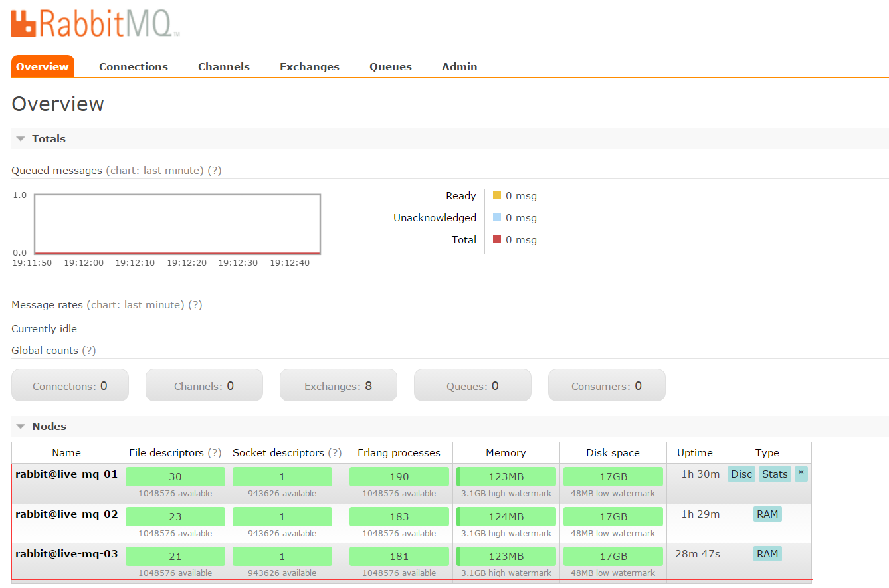Click the Socket descriptors help (?) icon
The height and width of the screenshot is (588, 889).
coord(337,452)
